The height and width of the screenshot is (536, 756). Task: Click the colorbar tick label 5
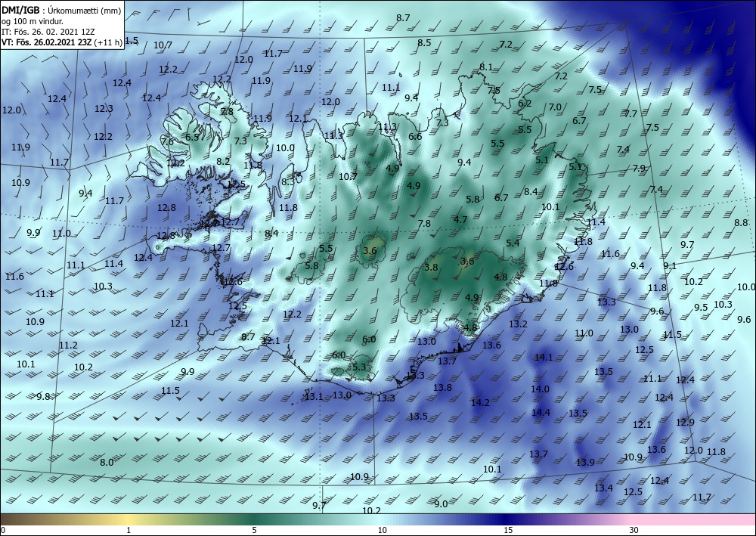click(254, 530)
